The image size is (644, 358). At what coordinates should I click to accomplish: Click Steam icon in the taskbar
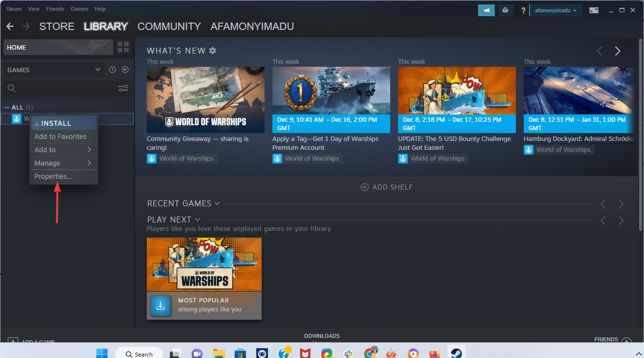tap(456, 354)
